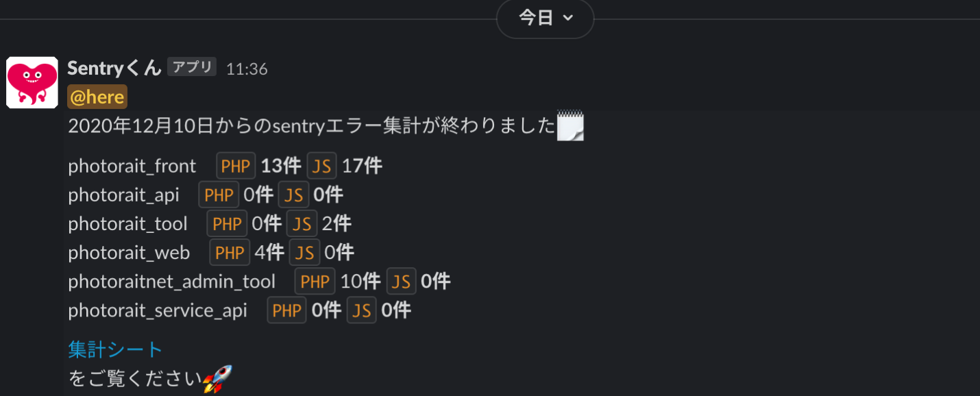
Task: Click the JS tag on photorait_web row
Action: point(305,253)
